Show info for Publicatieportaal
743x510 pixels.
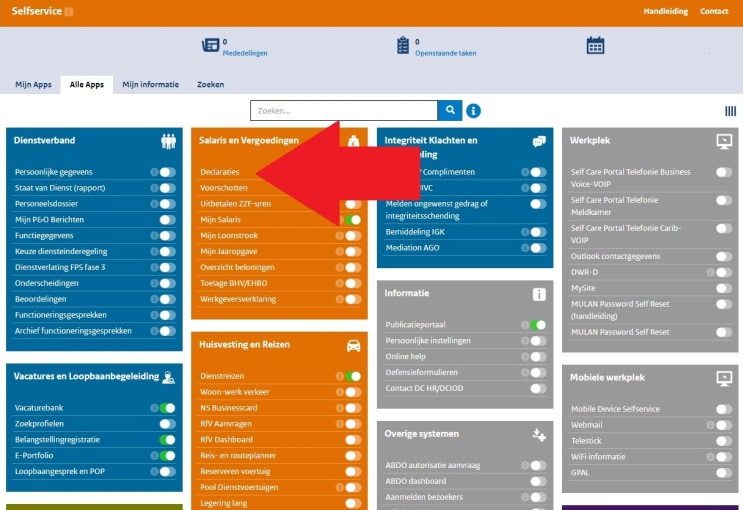click(x=525, y=325)
